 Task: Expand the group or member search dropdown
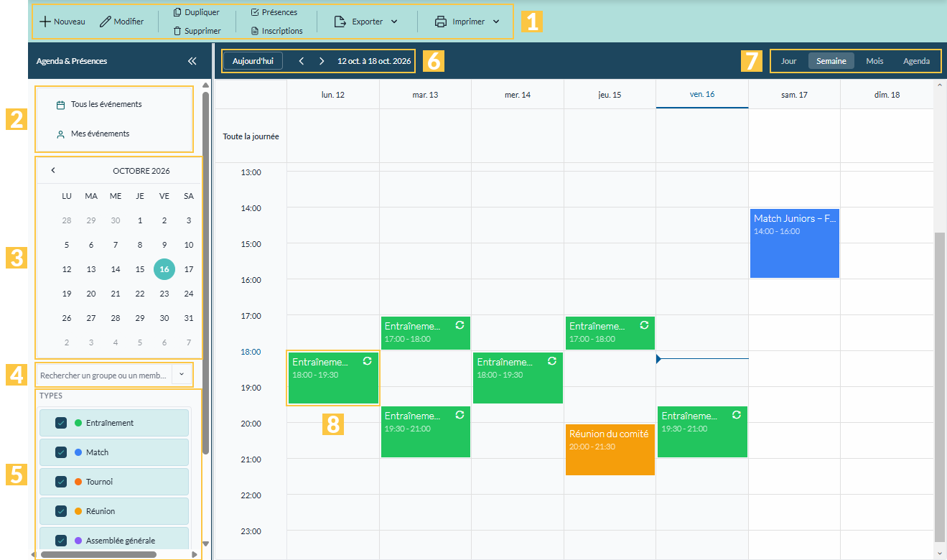(182, 375)
